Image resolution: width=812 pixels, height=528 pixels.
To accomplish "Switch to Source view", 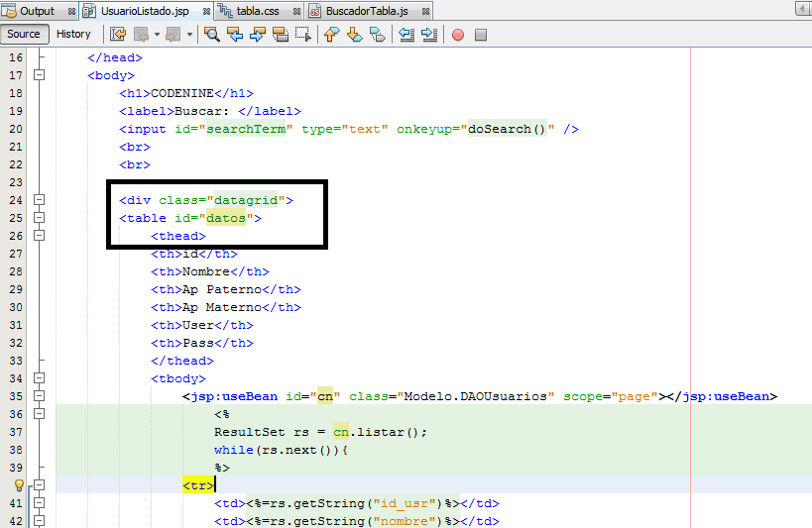I will 24,34.
